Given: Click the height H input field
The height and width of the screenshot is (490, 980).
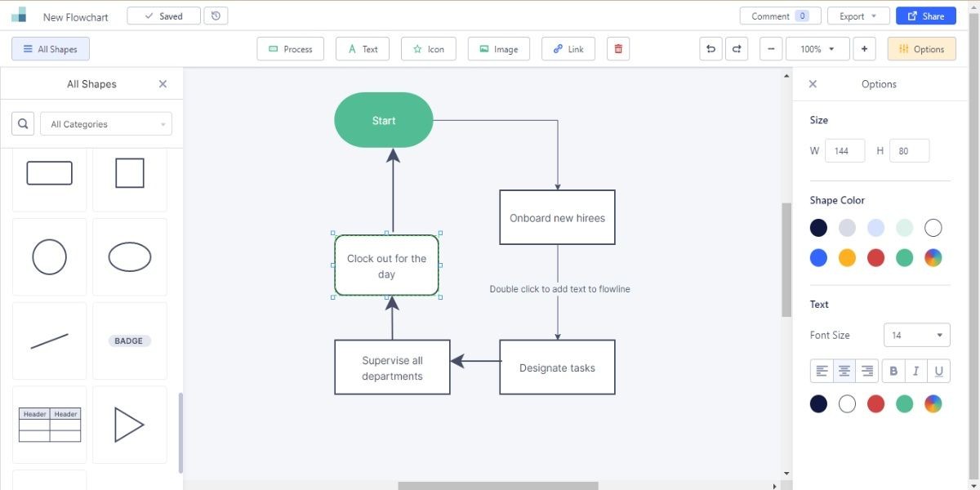Looking at the screenshot, I should (909, 151).
